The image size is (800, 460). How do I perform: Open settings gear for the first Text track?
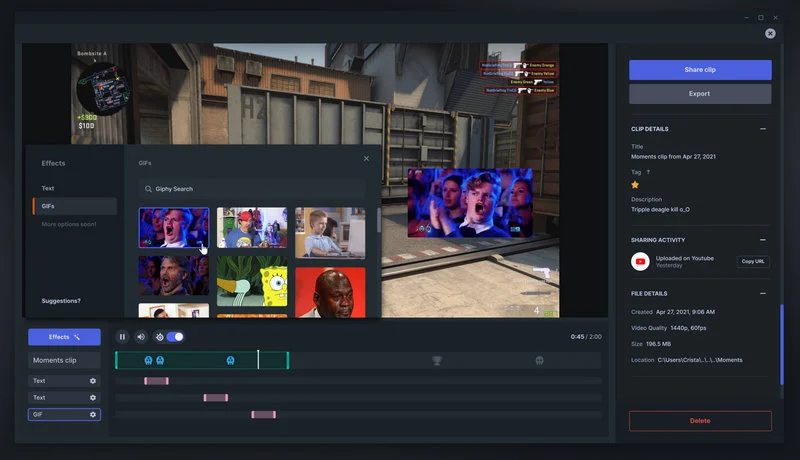[93, 381]
